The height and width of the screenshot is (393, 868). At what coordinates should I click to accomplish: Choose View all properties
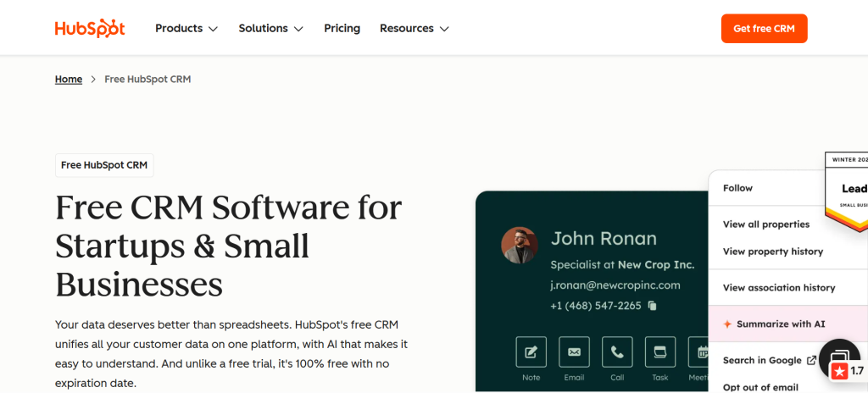click(x=766, y=224)
